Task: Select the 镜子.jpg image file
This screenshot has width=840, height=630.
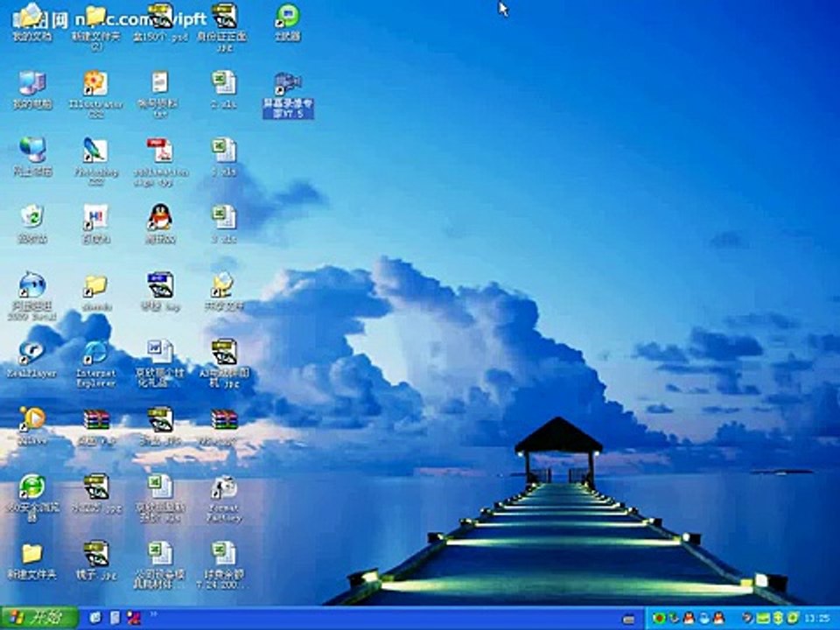Action: [x=96, y=560]
